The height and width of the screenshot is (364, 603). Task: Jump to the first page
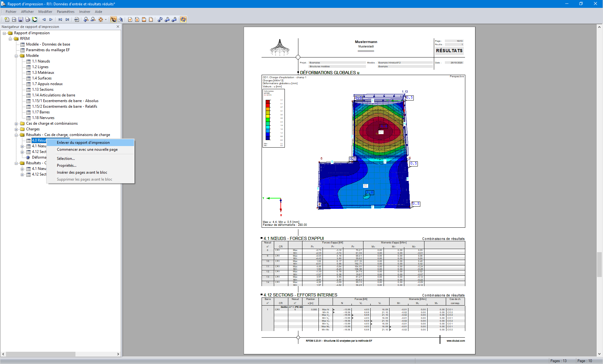coord(60,19)
